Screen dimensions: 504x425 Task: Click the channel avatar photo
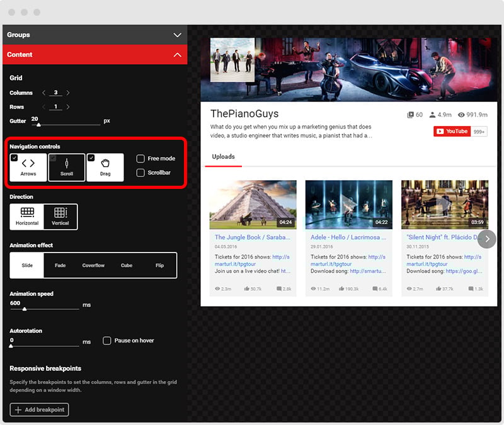click(232, 60)
